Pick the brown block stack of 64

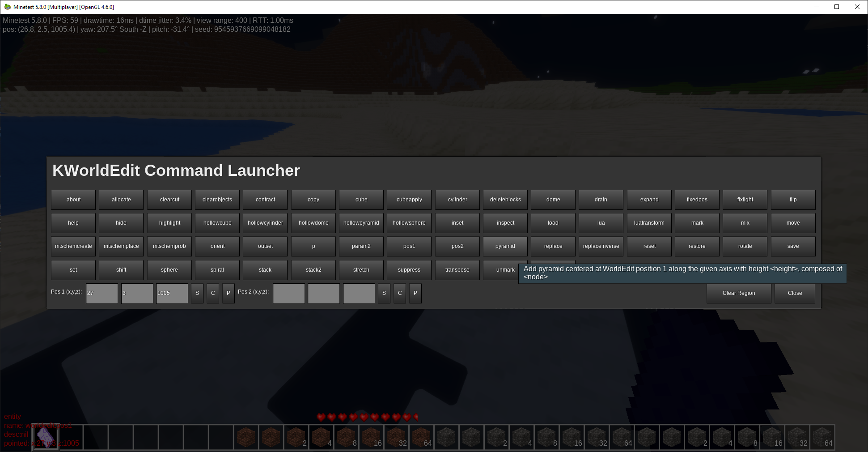(x=422, y=437)
